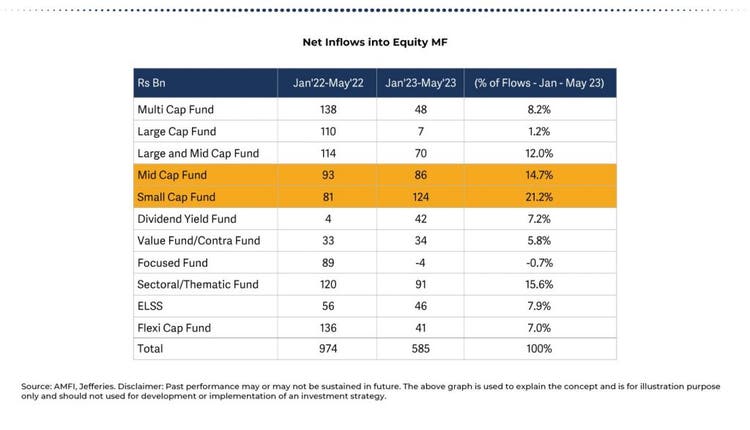Screen dimensions: 750x430
Task: Click the 'Value Fund/Contra Fund' label
Action: (x=198, y=240)
